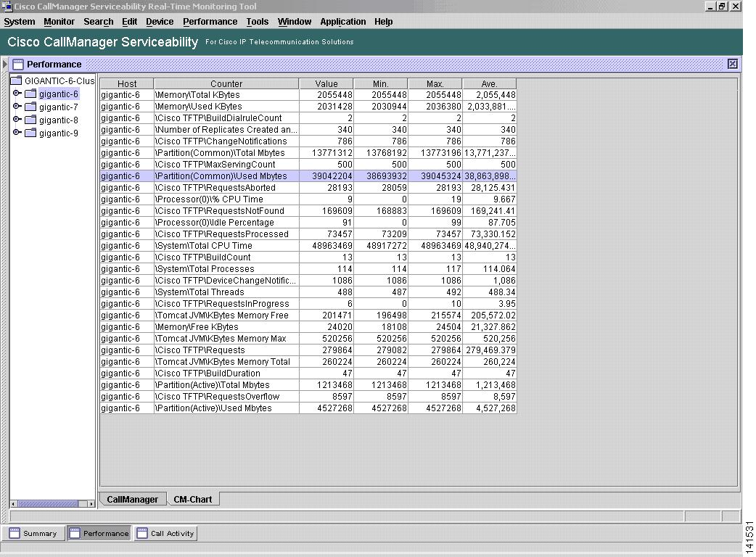The image size is (756, 557).
Task: Open the Tools menu
Action: tap(257, 22)
